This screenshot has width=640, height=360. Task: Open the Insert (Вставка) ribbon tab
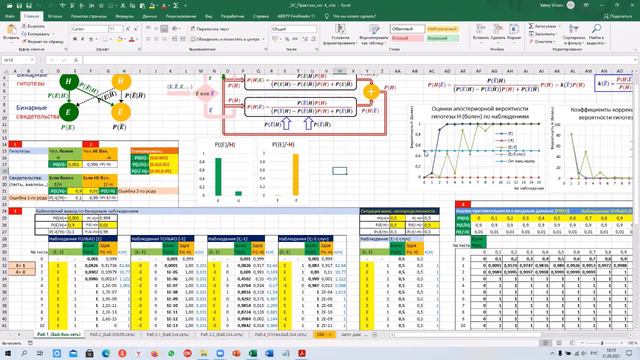[x=55, y=16]
